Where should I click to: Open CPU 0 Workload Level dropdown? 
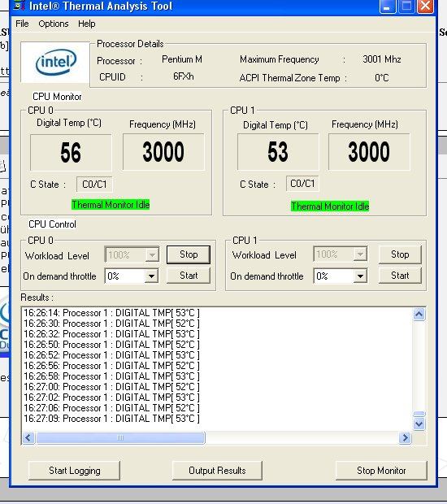click(152, 255)
